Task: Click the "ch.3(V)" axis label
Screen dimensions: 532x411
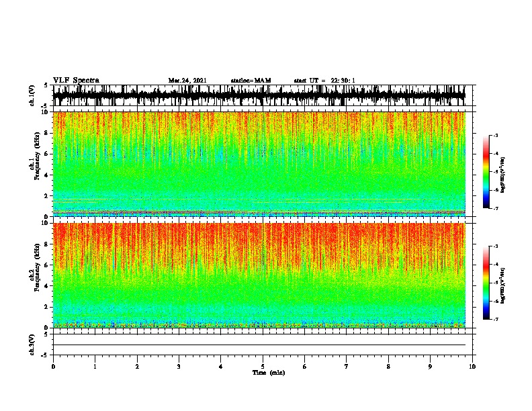Action: click(32, 345)
